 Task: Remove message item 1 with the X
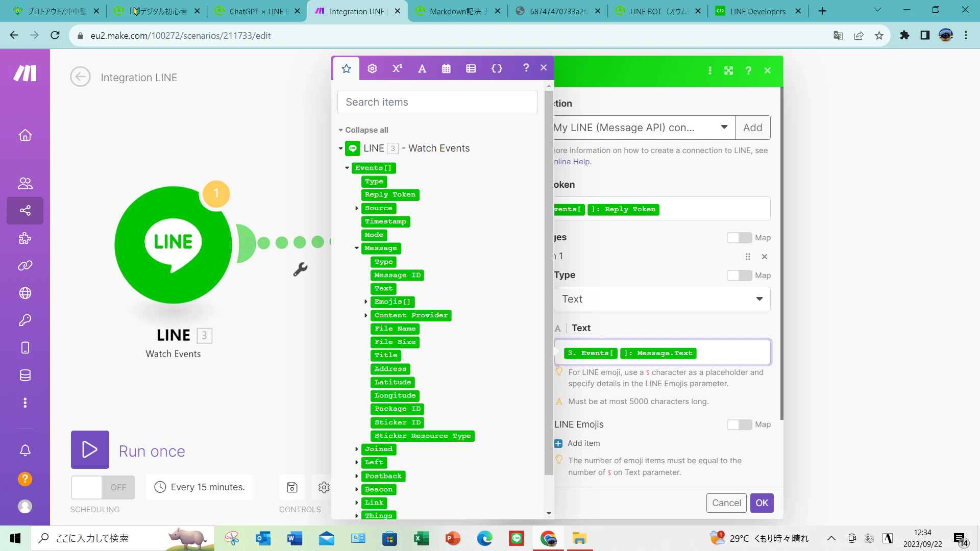click(x=765, y=257)
